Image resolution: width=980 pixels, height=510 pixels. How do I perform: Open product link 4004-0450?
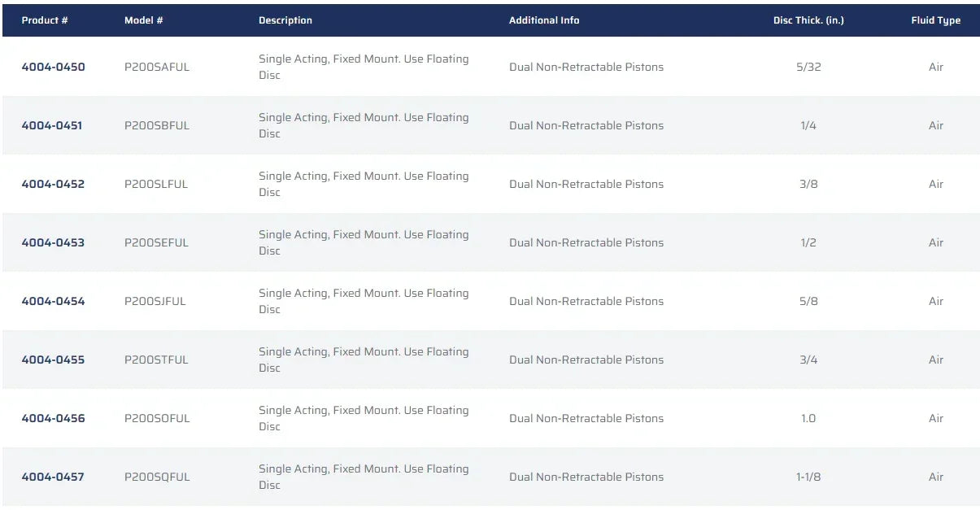pyautogui.click(x=53, y=67)
